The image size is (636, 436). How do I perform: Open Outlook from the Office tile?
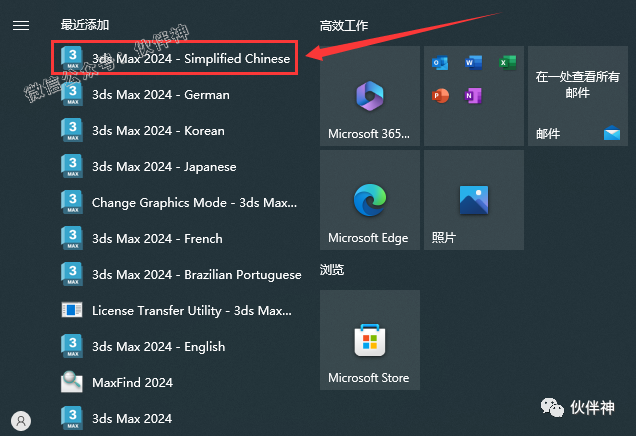click(x=440, y=63)
